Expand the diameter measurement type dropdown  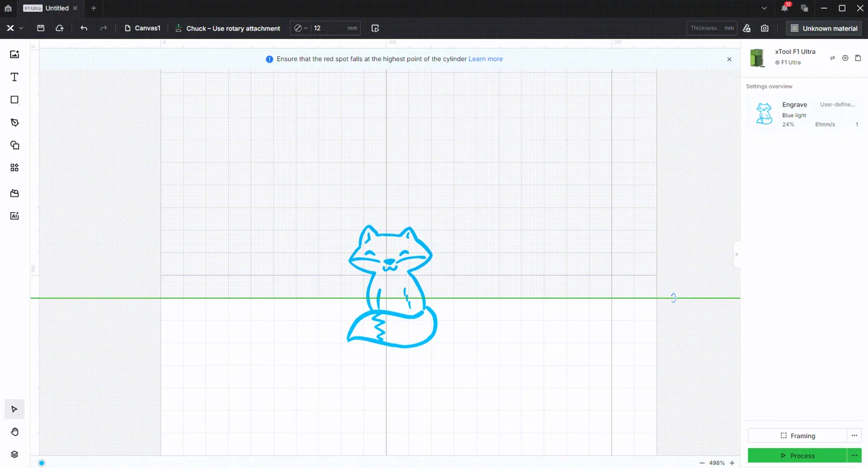tap(301, 28)
